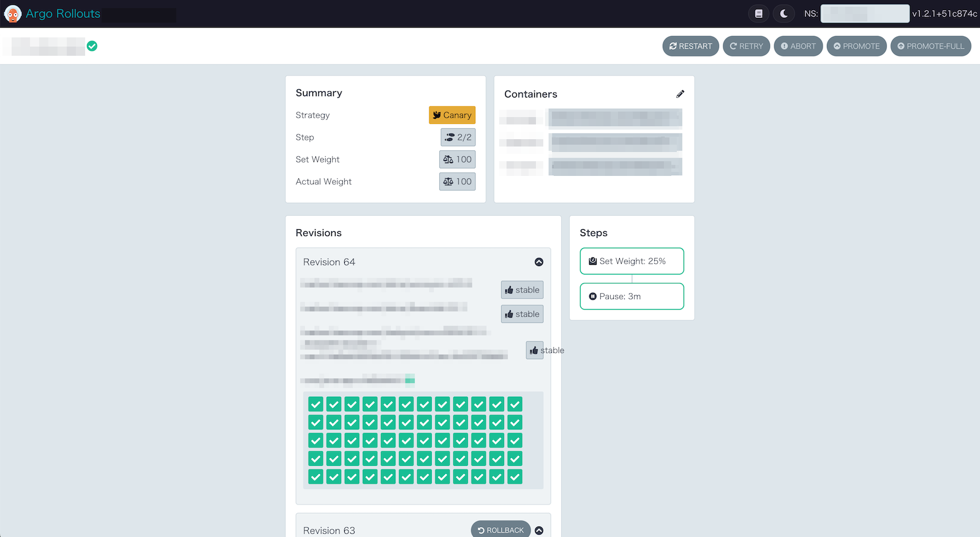Toggle dark mode with moon icon
The image size is (980, 537).
pyautogui.click(x=783, y=13)
